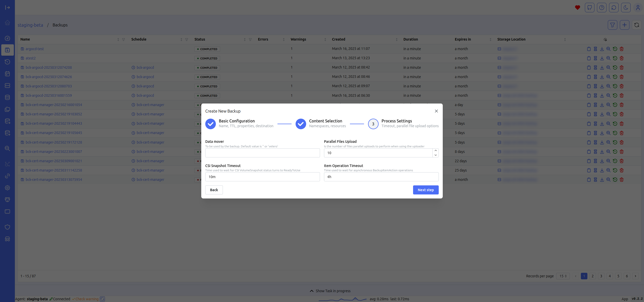
Task: Click the add backup plus icon
Action: 624,25
